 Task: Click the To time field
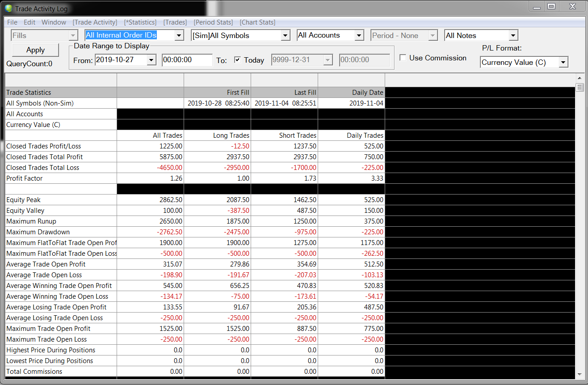click(x=364, y=60)
